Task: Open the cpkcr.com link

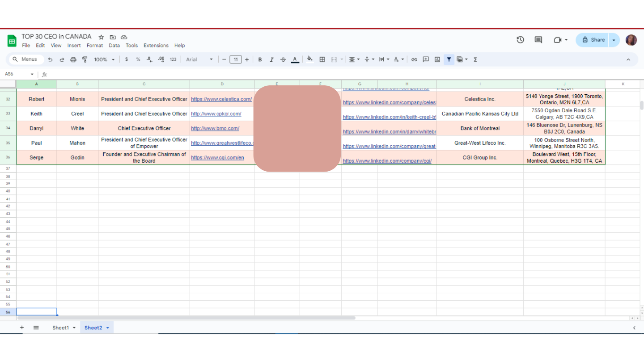Action: (216, 114)
